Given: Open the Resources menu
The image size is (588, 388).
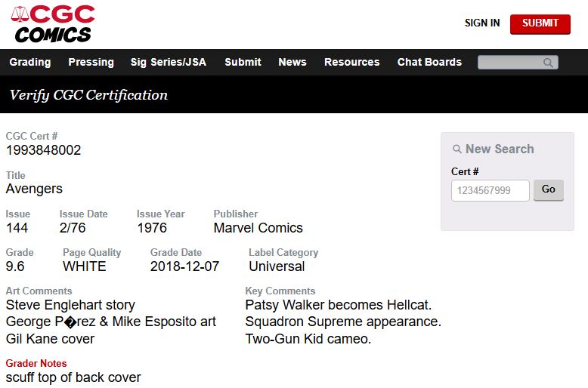Looking at the screenshot, I should [x=351, y=62].
